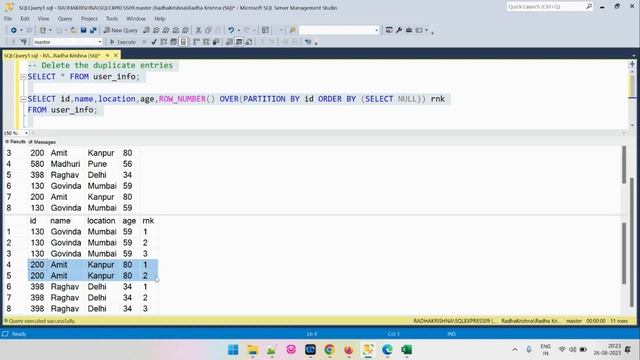Switch output to Results to Grid

239,42
